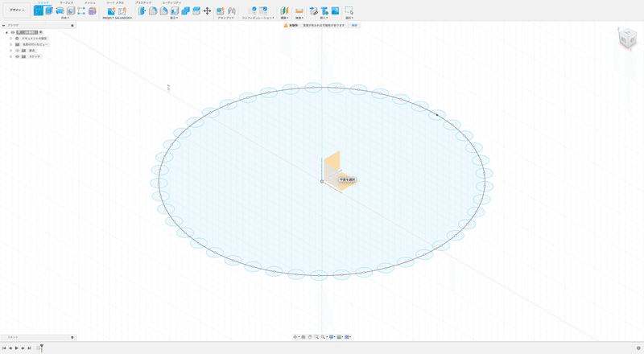The image size is (644, 354).
Task: Open the PROJECT SALVADOR dropdown
Action: pyautogui.click(x=117, y=18)
